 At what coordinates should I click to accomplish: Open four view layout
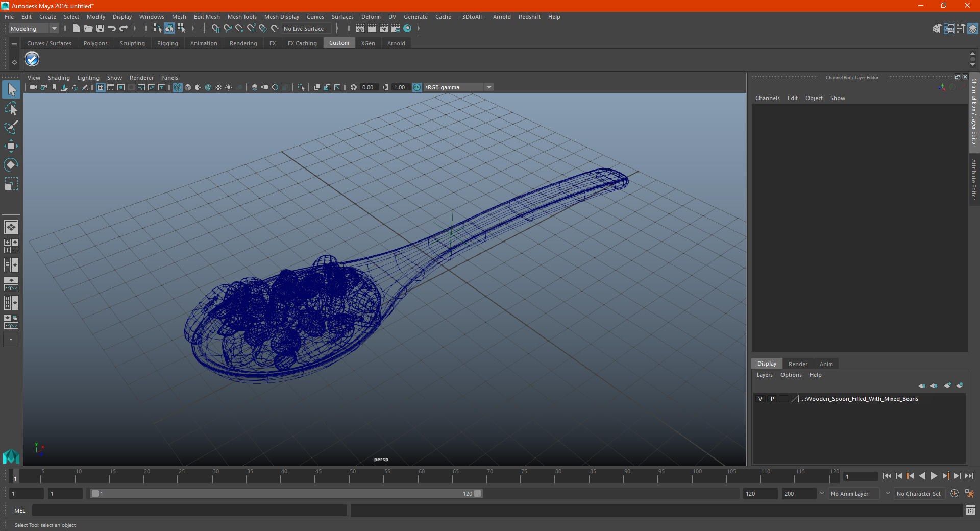[x=11, y=246]
